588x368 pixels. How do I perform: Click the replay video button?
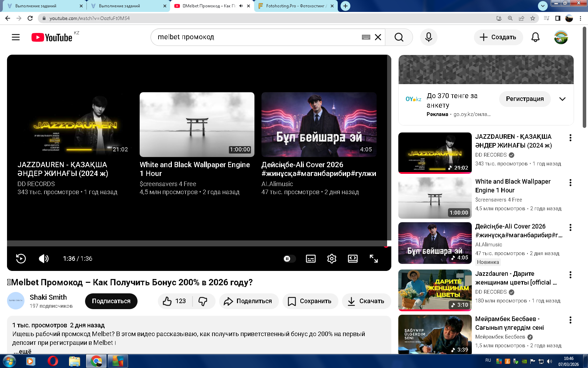(x=21, y=259)
